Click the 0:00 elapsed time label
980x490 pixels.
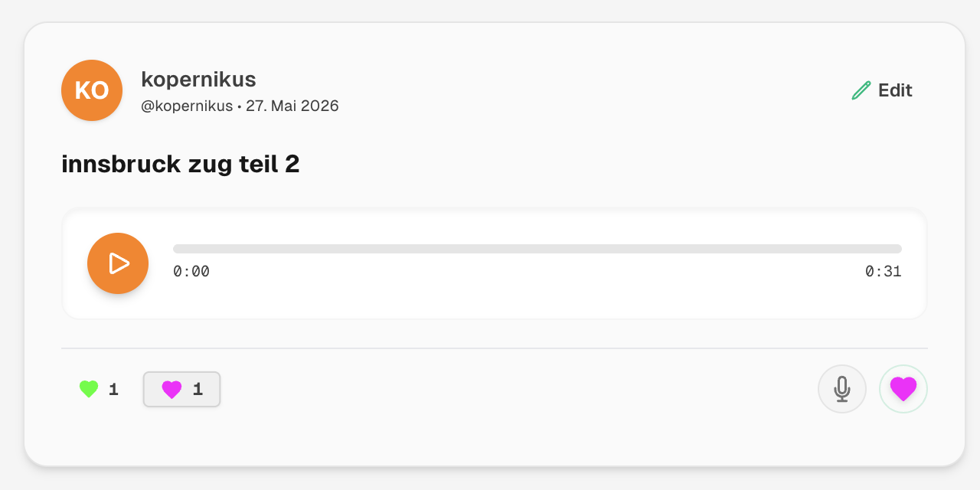tap(191, 272)
